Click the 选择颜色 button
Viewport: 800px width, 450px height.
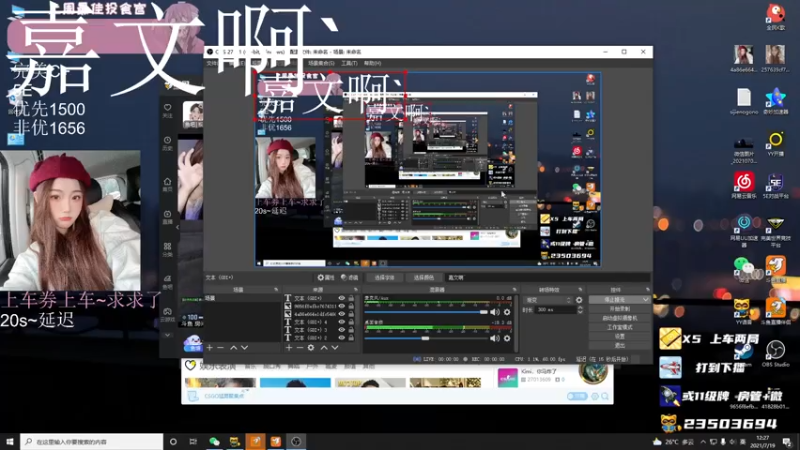[423, 278]
